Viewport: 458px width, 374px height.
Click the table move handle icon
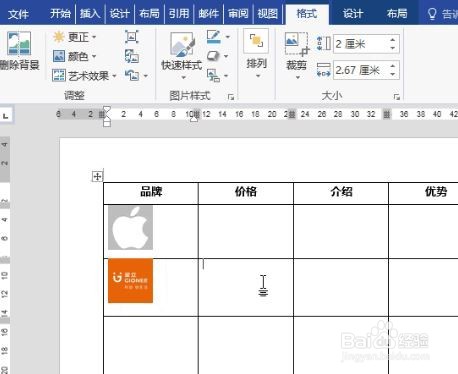click(x=97, y=176)
